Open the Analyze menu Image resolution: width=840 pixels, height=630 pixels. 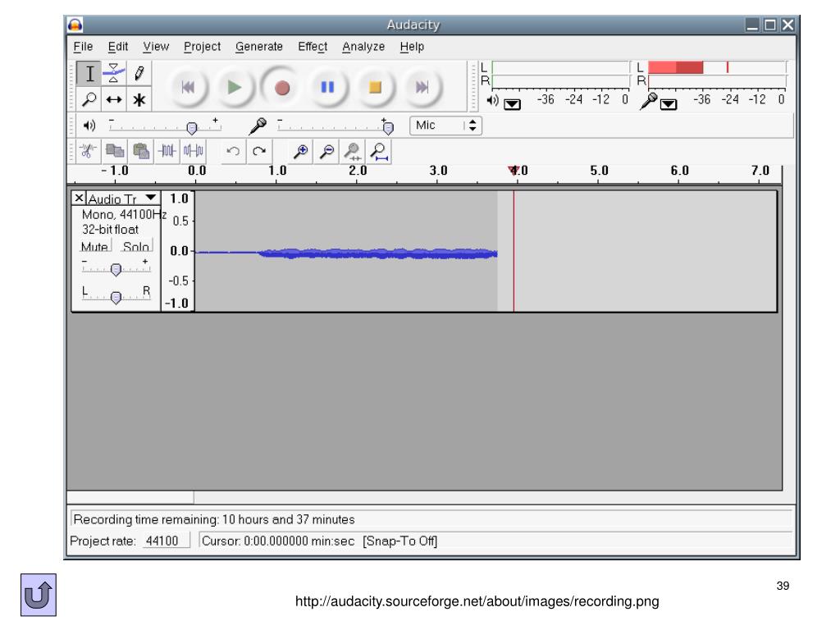click(x=363, y=47)
